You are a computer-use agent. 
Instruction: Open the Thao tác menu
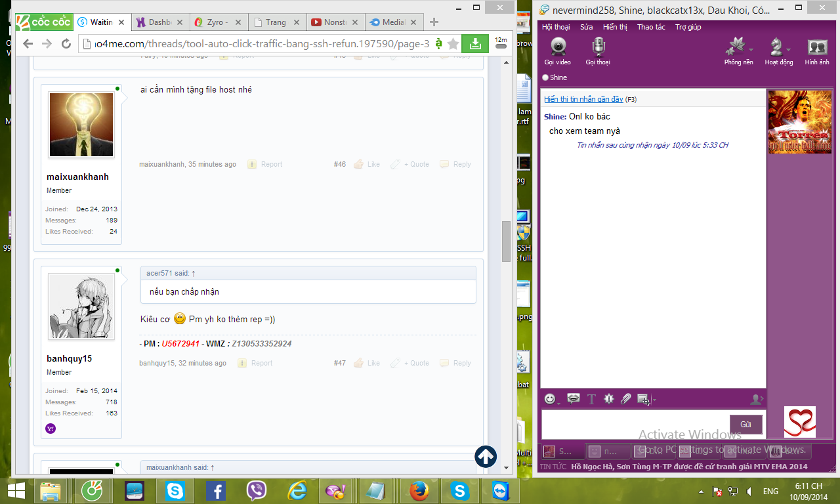tap(651, 27)
